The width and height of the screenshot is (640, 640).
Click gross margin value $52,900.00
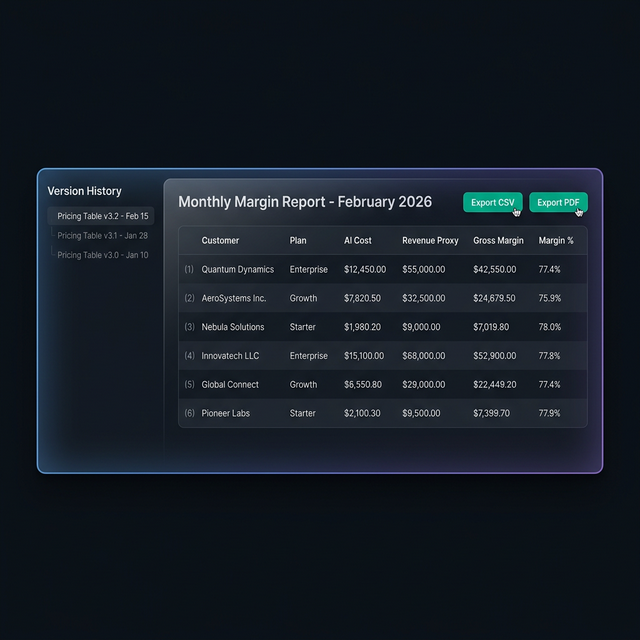[x=495, y=356]
